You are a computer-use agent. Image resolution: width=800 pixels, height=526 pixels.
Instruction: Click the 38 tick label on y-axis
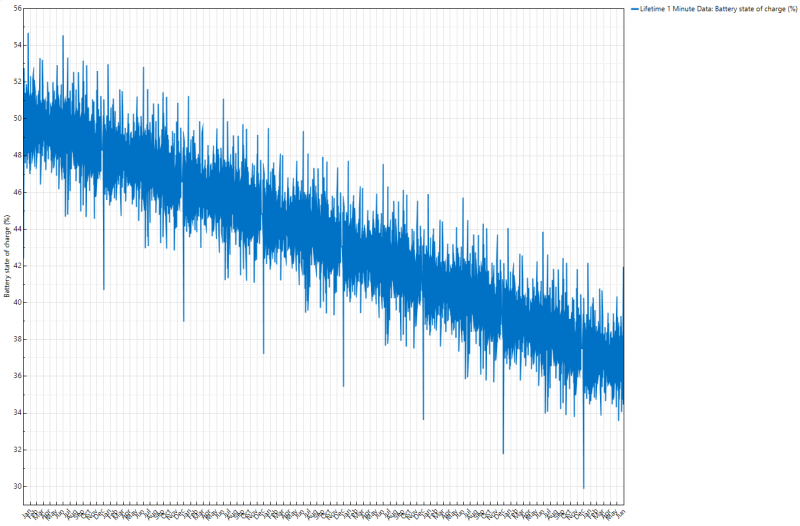tap(17, 339)
